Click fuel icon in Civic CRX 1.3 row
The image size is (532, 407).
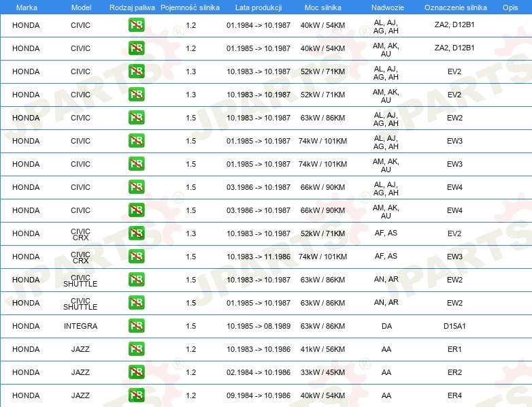tap(136, 233)
